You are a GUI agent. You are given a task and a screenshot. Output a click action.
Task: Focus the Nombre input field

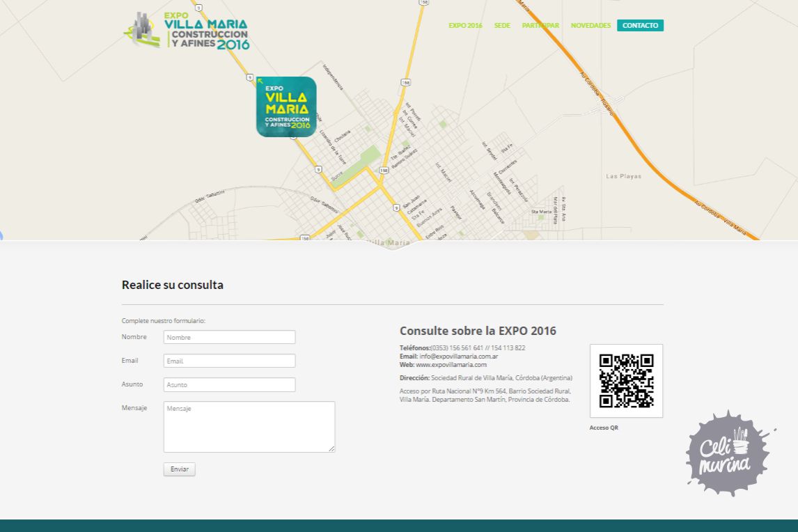pyautogui.click(x=229, y=337)
